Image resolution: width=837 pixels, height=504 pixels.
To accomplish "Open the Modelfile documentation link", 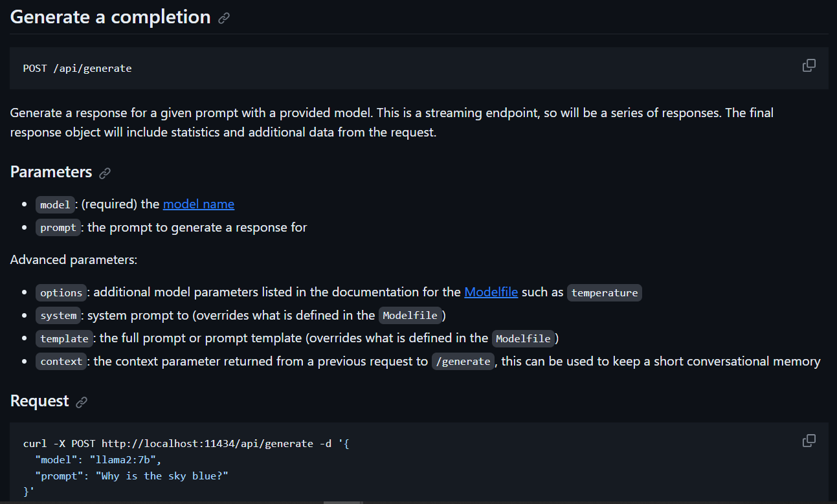I will (491, 292).
